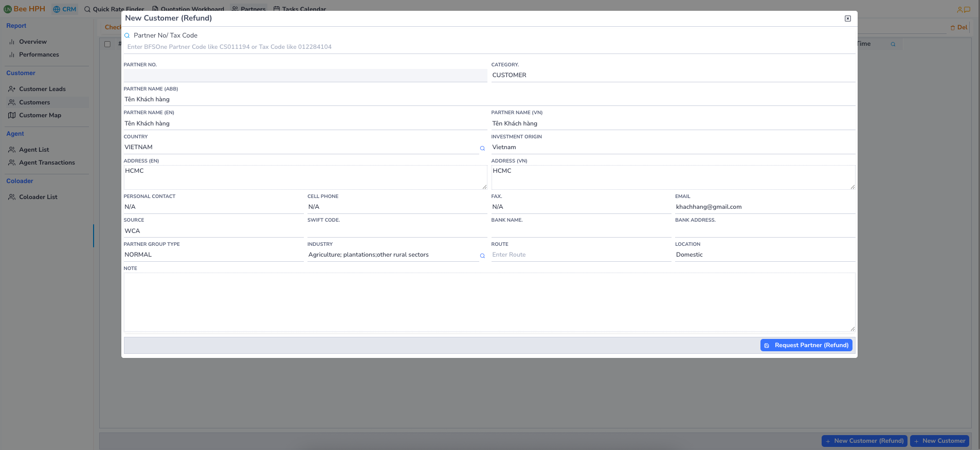Screen dimensions: 980x450
Task: Click the Bank Address field
Action: coord(765,231)
